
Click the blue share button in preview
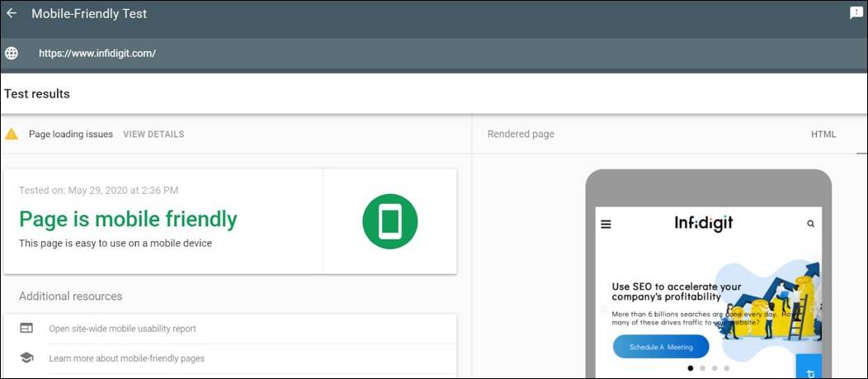pyautogui.click(x=809, y=366)
